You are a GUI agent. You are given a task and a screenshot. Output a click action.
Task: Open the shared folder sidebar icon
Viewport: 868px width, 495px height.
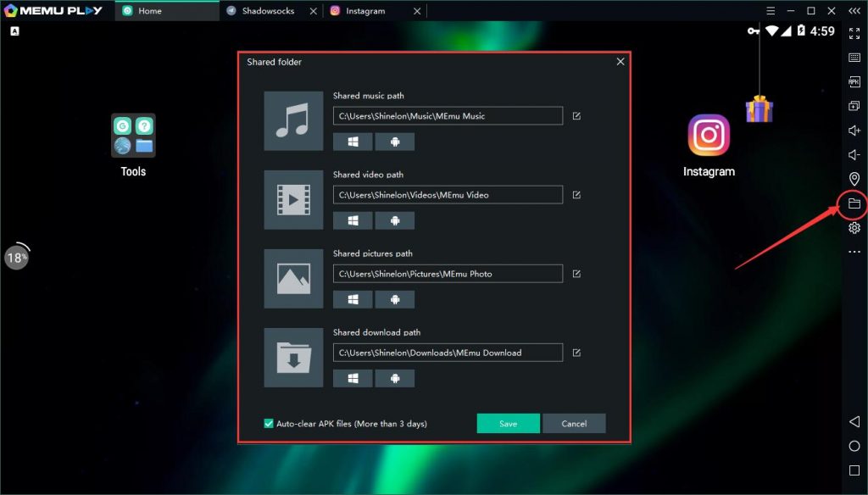[854, 203]
